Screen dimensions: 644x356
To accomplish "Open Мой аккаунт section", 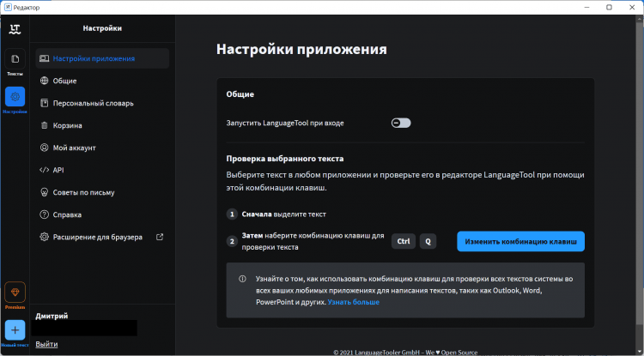I will click(x=102, y=148).
